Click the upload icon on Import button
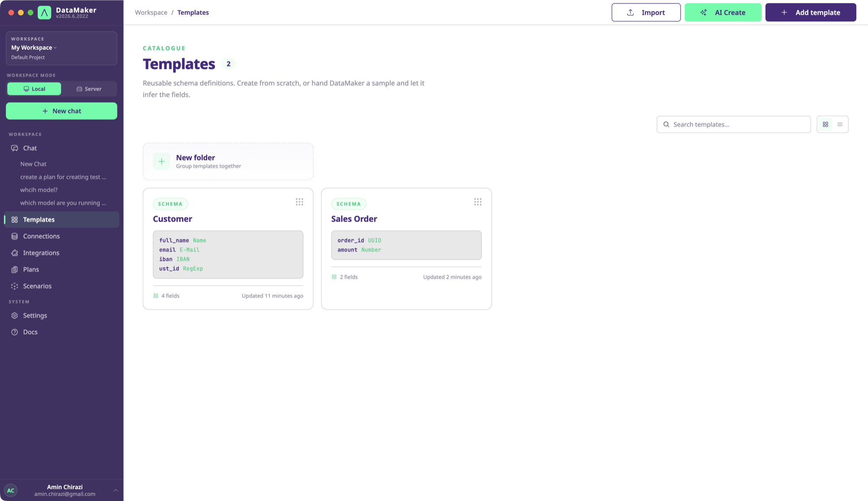The width and height of the screenshot is (868, 501). pyautogui.click(x=631, y=13)
